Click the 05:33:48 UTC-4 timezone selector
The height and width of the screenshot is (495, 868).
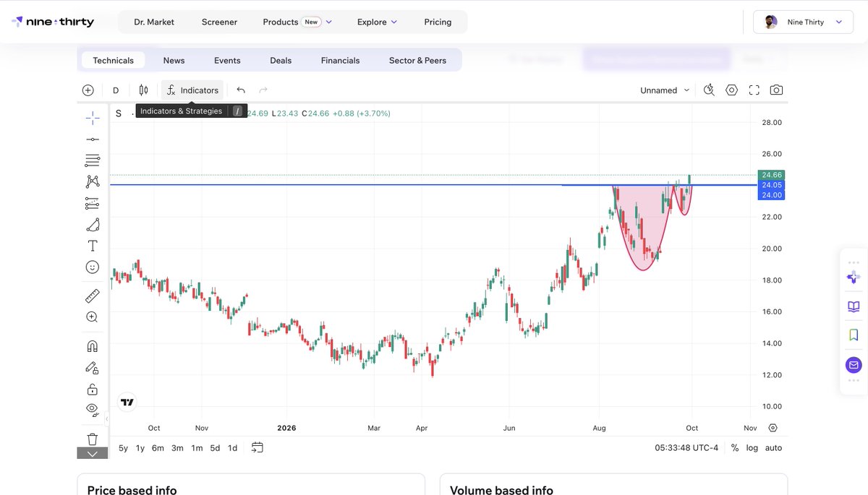[686, 448]
